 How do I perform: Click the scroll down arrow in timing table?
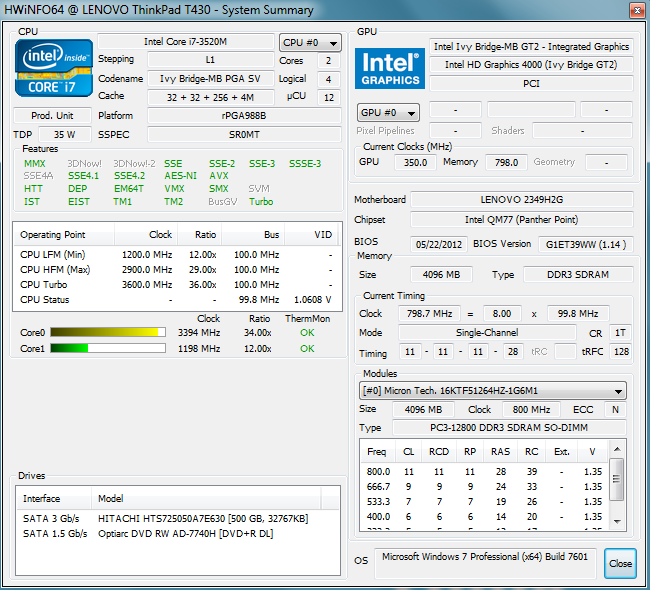click(617, 522)
